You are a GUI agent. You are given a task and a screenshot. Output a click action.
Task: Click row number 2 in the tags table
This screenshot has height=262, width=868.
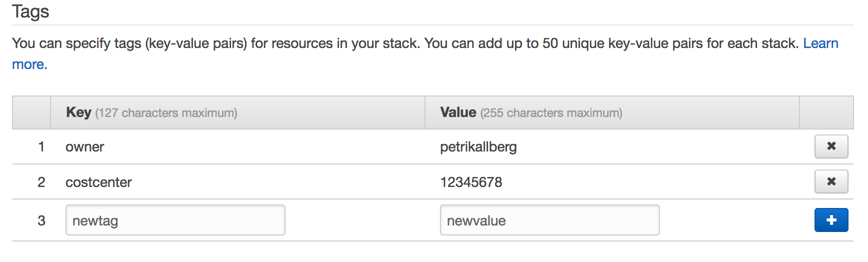tap(41, 182)
